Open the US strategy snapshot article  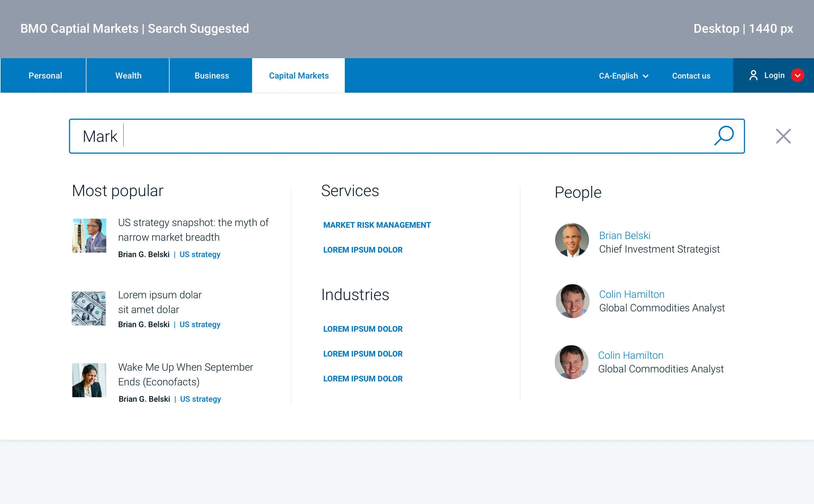pyautogui.click(x=193, y=230)
